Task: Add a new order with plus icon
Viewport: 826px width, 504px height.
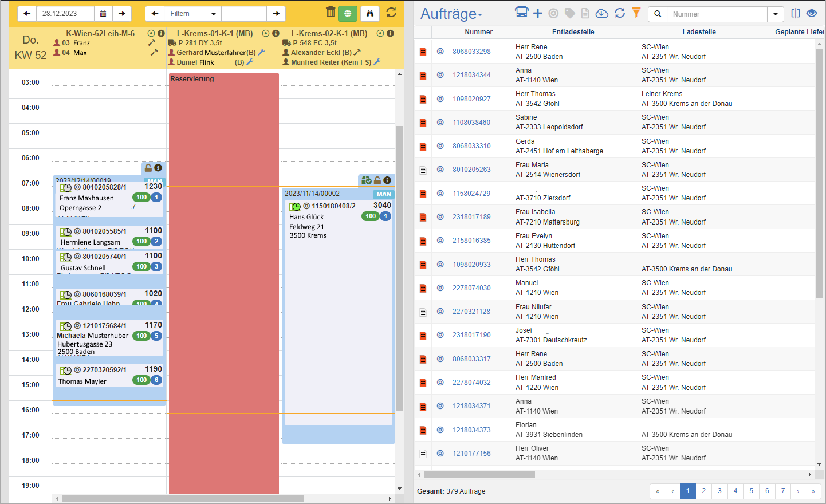Action: click(537, 13)
